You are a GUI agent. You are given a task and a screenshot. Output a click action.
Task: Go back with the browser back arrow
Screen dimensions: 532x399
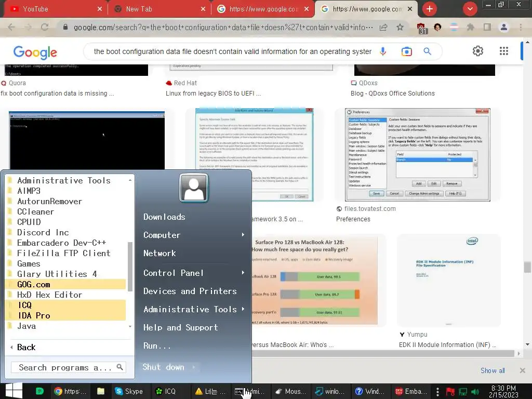(x=11, y=27)
